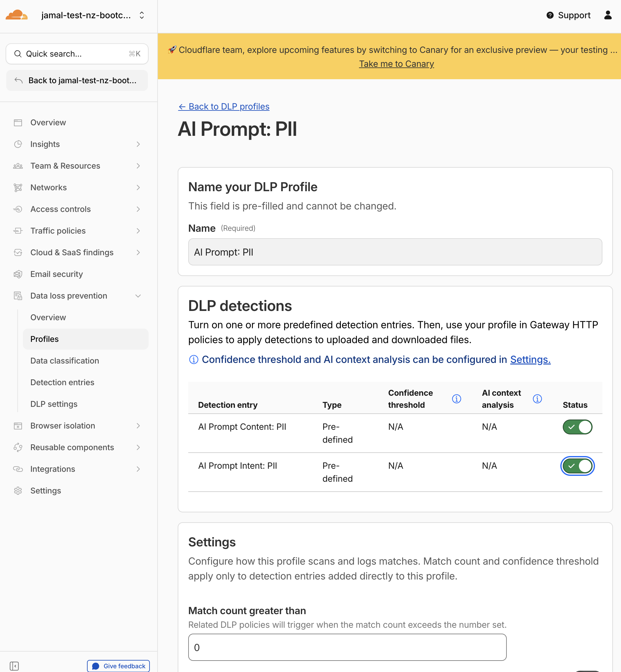The height and width of the screenshot is (672, 621).
Task: Expand Cloud & SaaS findings chevron
Action: [138, 252]
